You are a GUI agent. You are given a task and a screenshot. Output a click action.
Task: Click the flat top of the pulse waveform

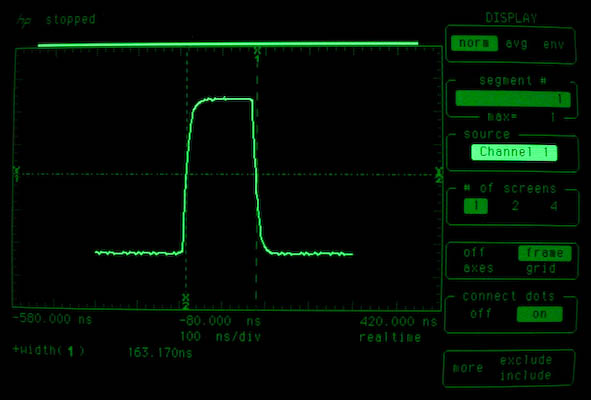(225, 100)
